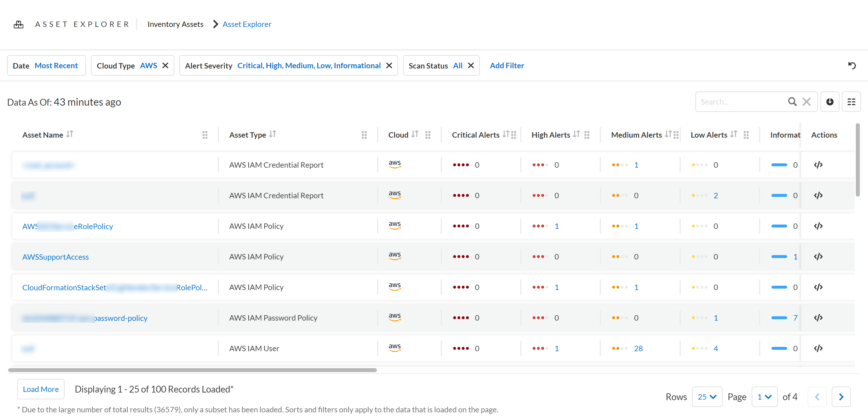Screen dimensions: 868x418
Task: Remove the Alert Severity filter
Action: click(389, 65)
